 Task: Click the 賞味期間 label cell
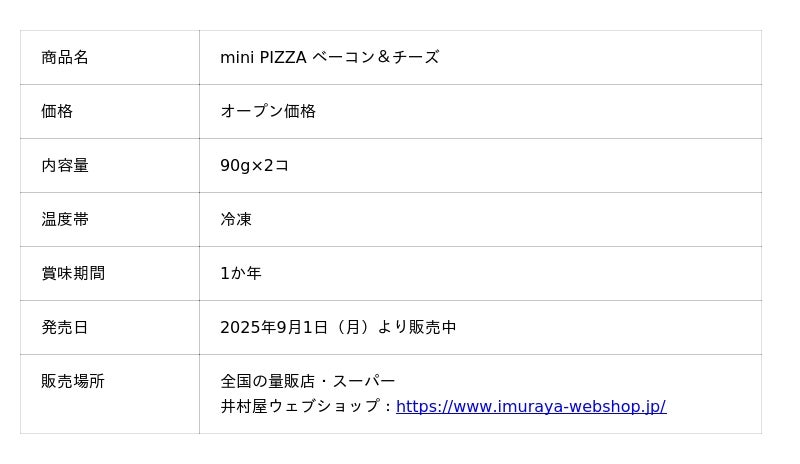[x=73, y=273]
